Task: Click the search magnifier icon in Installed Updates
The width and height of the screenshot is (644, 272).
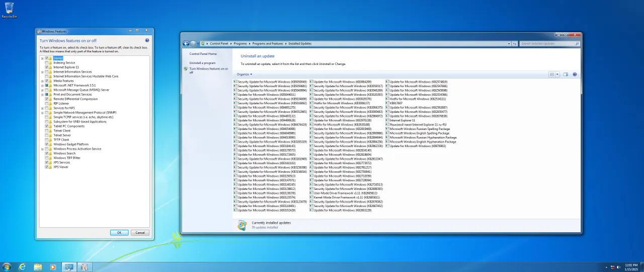Action: click(x=577, y=44)
